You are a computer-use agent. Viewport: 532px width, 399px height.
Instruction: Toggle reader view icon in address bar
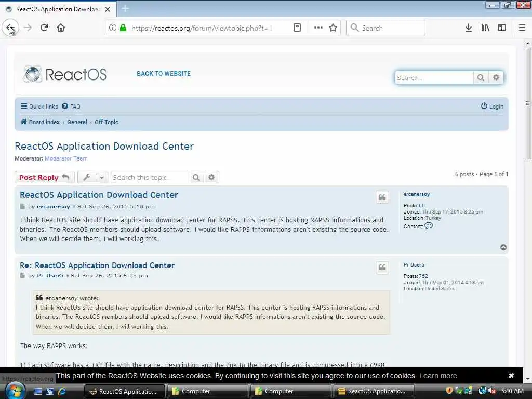(297, 28)
